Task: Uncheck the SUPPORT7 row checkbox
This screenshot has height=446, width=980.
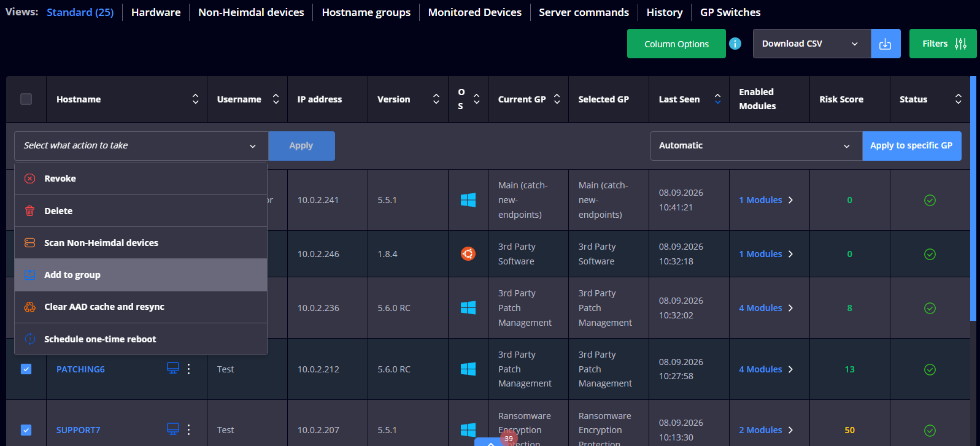Action: pos(26,430)
